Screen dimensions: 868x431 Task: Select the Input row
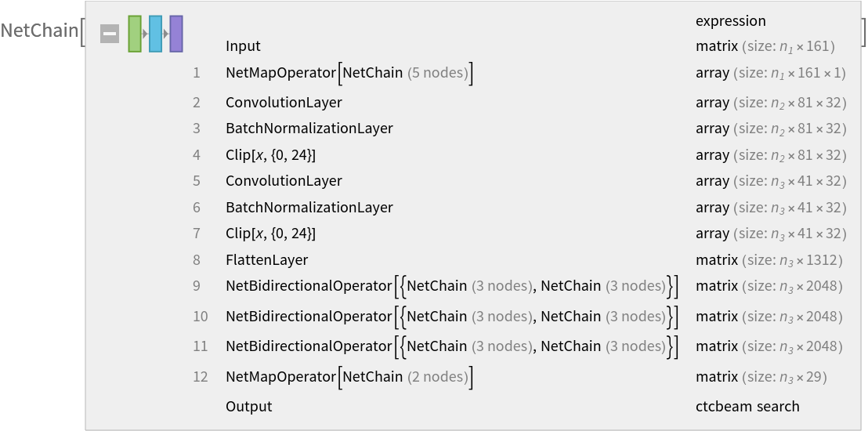[x=243, y=46]
